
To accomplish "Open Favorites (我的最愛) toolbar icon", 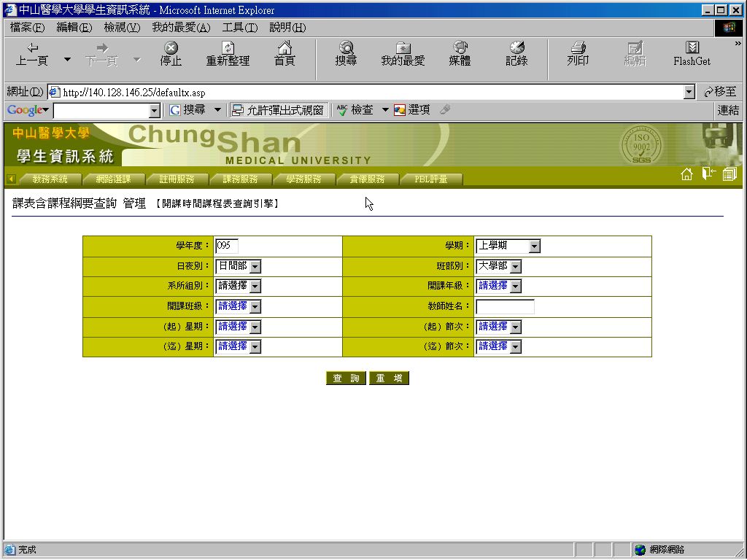I will [x=403, y=54].
